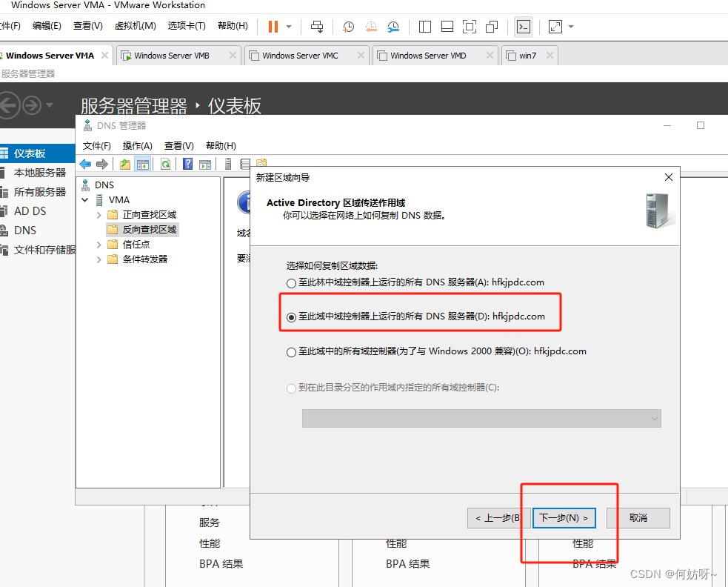Screen dimensions: 728x587
Task: Expand the 条件转发器 tree node
Action: (99, 259)
